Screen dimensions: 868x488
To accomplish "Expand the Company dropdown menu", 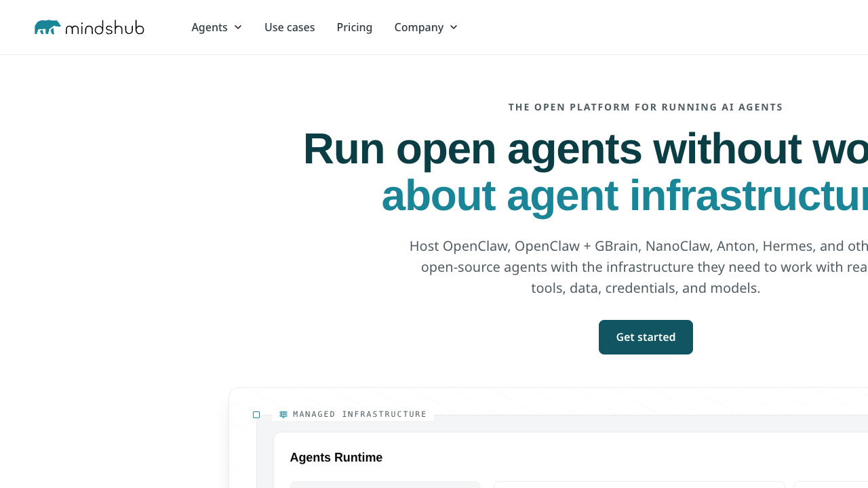I will pos(426,27).
